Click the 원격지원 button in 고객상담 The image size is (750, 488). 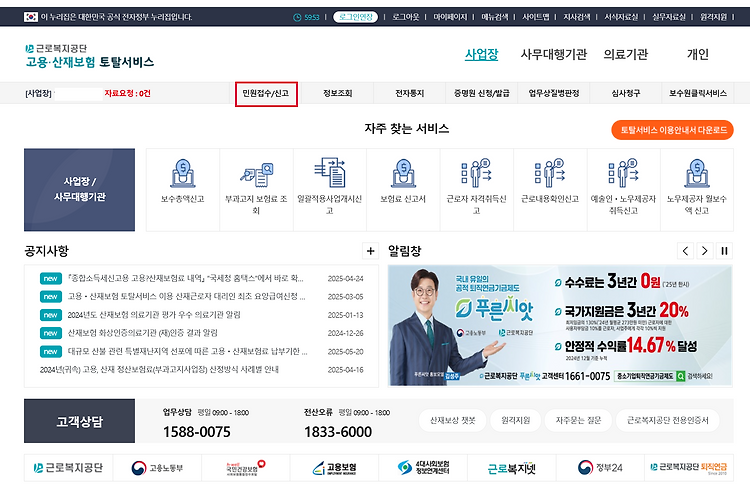tap(516, 421)
